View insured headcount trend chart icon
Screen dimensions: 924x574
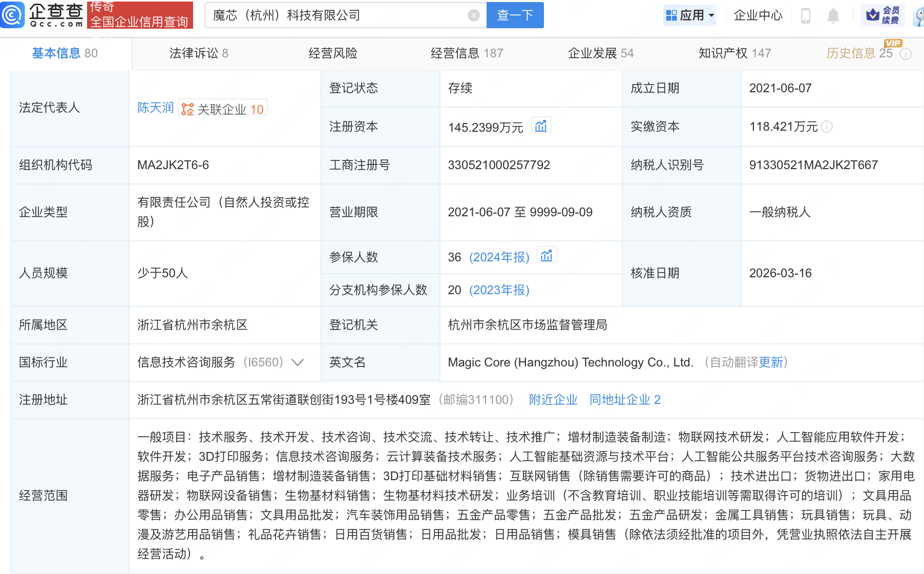[547, 256]
